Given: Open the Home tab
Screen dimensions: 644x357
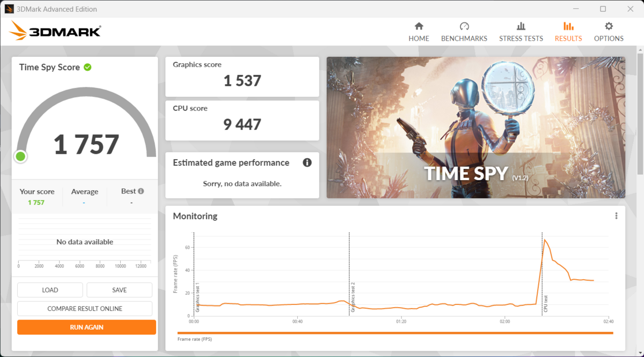Looking at the screenshot, I should [419, 32].
